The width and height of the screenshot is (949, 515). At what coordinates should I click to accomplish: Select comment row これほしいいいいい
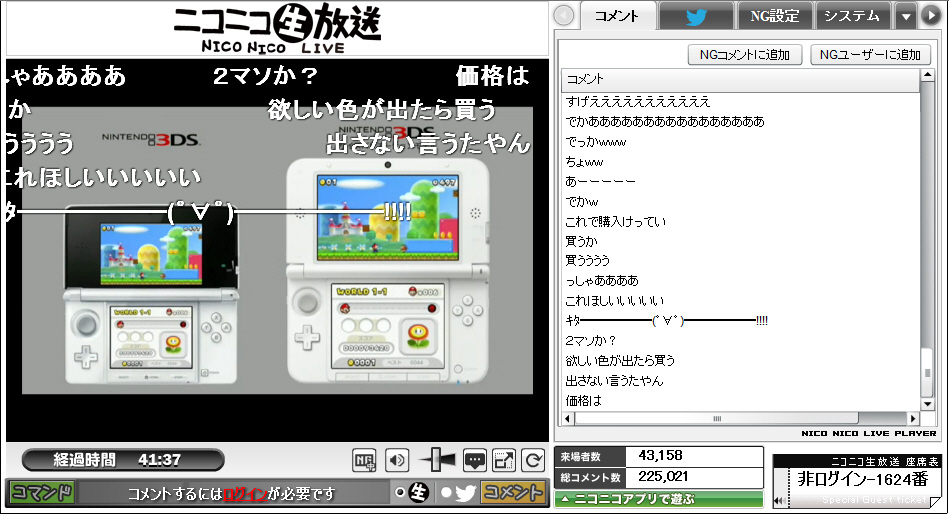740,300
